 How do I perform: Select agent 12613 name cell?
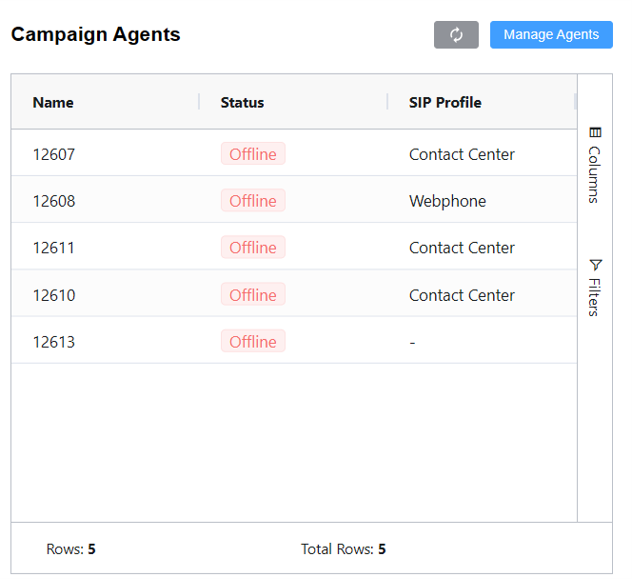pyautogui.click(x=54, y=342)
